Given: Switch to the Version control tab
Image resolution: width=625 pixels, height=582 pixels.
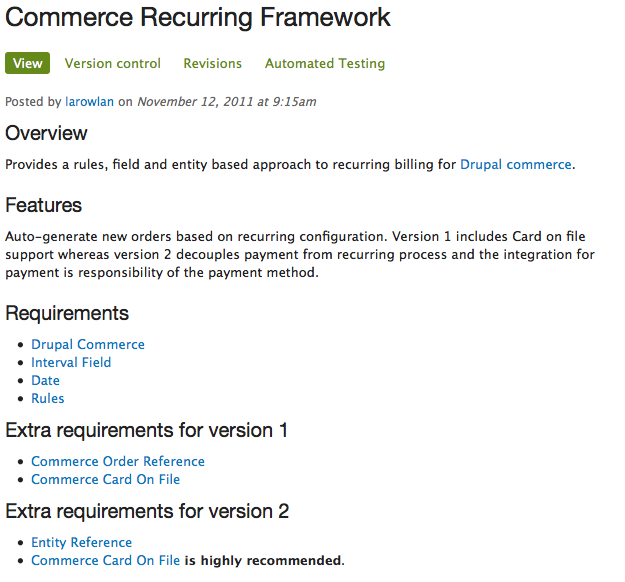Looking at the screenshot, I should pyautogui.click(x=113, y=63).
